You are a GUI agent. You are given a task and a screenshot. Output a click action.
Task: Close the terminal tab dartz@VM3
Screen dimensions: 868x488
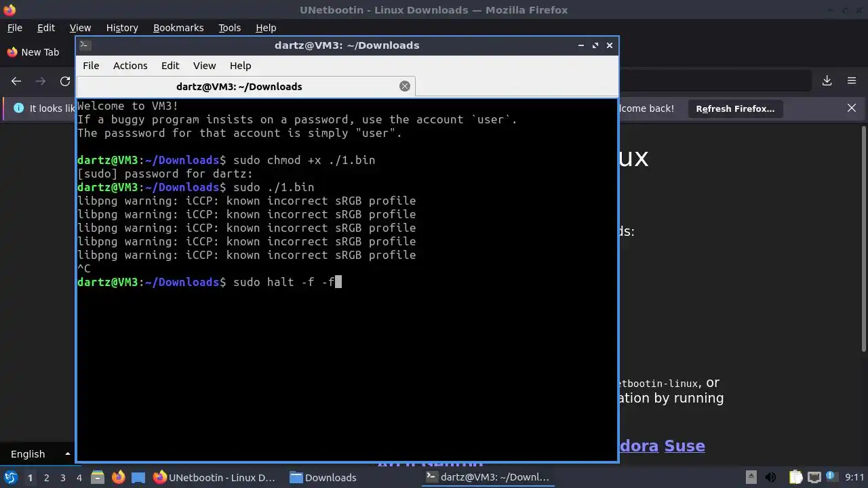click(405, 86)
